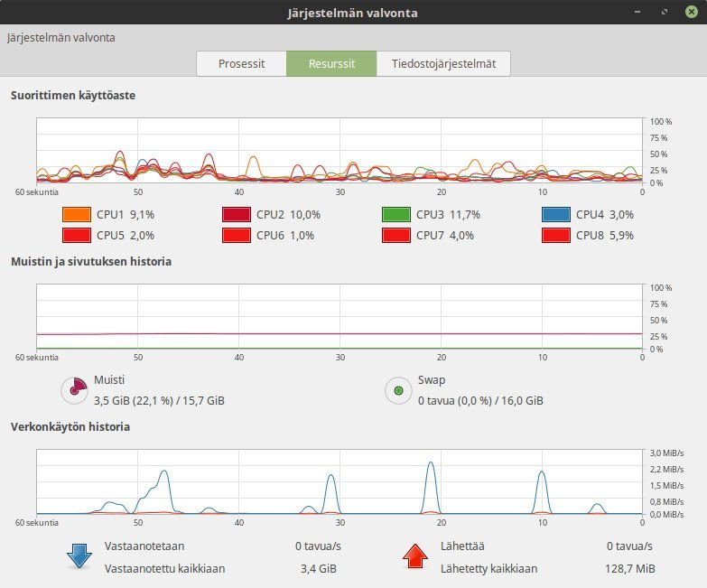The image size is (707, 588).
Task: Change the CPU2 dark red color swatch
Action: coord(236,215)
